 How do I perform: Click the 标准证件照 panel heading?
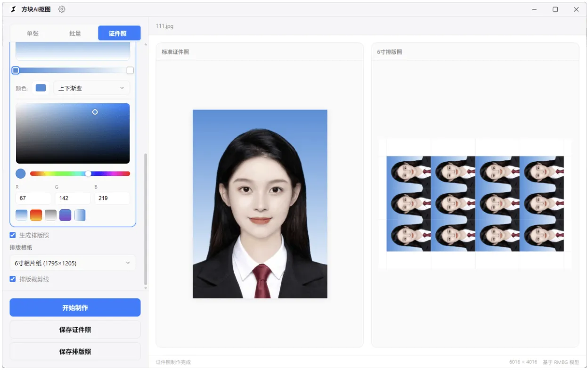(175, 52)
